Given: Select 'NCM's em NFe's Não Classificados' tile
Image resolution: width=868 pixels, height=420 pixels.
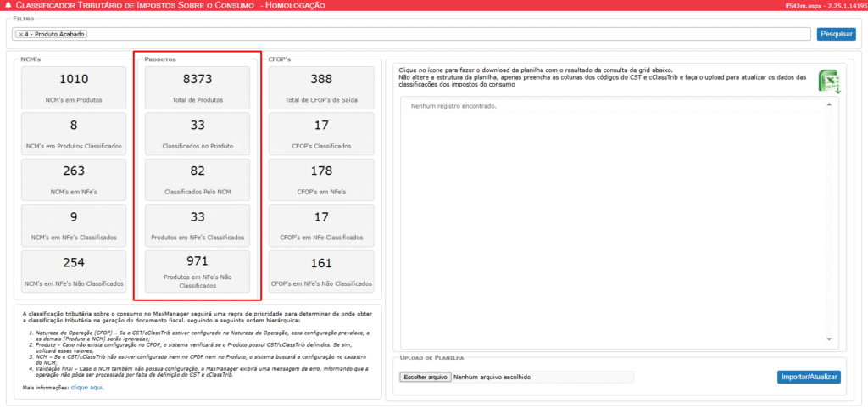Looking at the screenshot, I should (74, 271).
